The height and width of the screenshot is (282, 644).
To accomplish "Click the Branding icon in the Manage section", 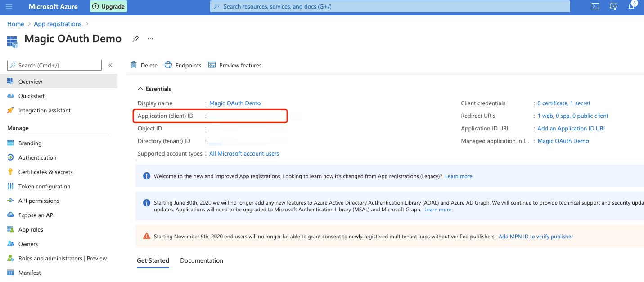I will click(x=10, y=143).
